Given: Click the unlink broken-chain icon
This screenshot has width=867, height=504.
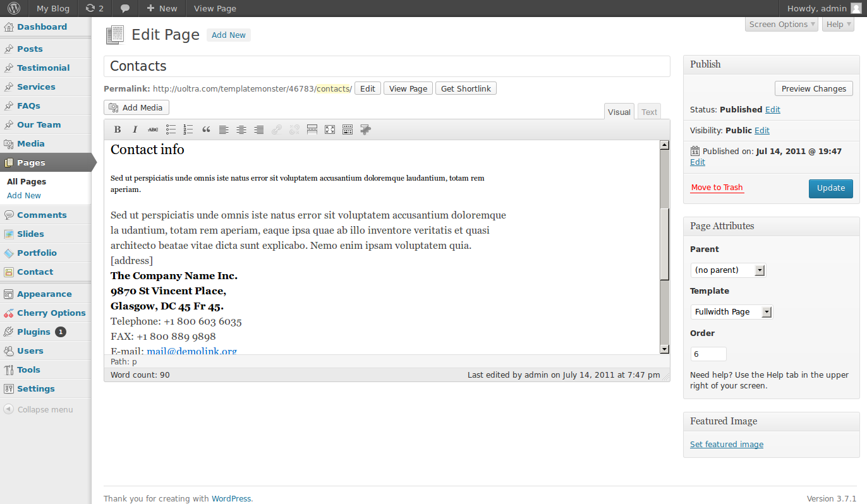Looking at the screenshot, I should (294, 129).
